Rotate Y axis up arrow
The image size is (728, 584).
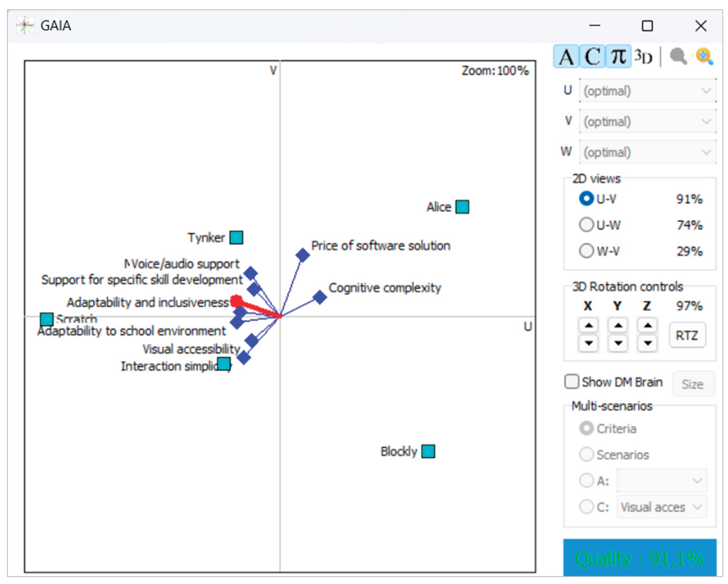pyautogui.click(x=618, y=325)
